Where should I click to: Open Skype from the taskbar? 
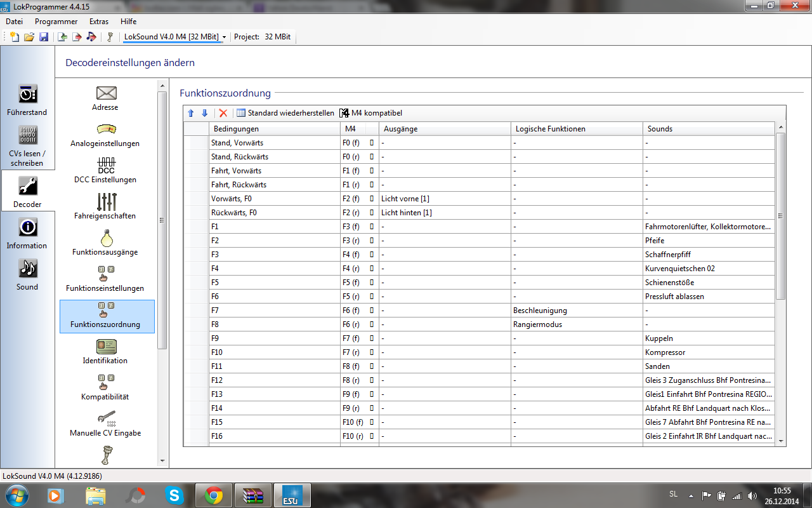174,495
